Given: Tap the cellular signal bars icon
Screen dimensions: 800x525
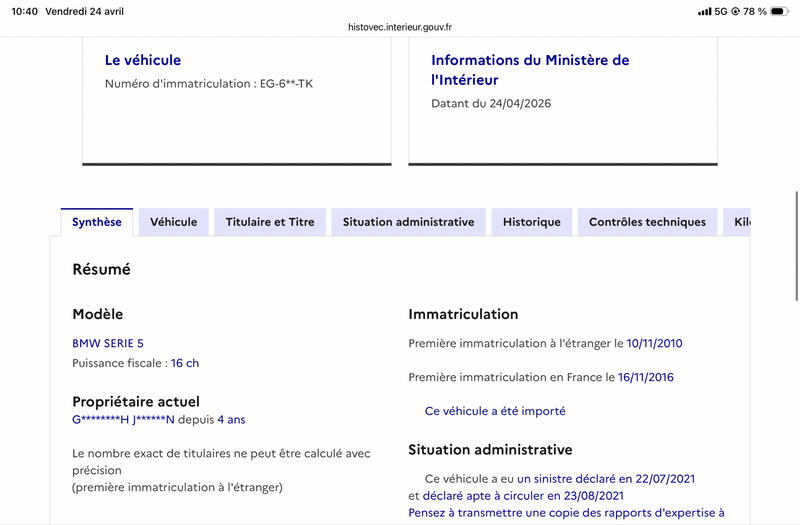Looking at the screenshot, I should pos(705,11).
